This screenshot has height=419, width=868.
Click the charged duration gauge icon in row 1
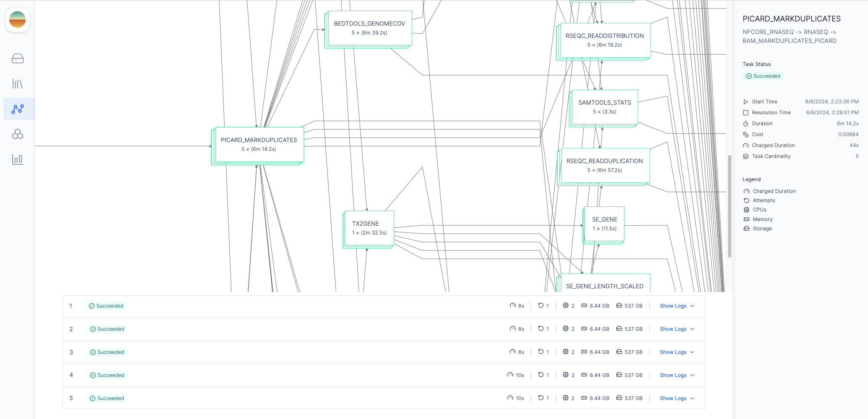tap(513, 306)
